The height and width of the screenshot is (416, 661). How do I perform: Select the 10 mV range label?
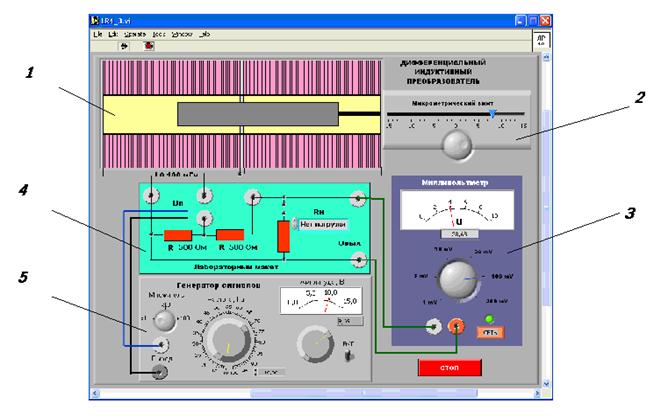click(443, 249)
